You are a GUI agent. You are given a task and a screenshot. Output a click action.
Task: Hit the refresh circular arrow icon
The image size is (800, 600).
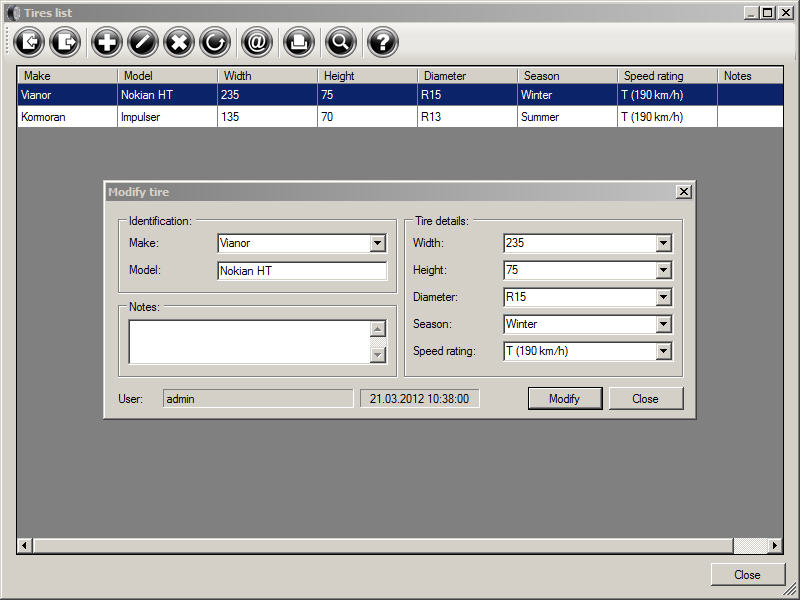pos(215,42)
